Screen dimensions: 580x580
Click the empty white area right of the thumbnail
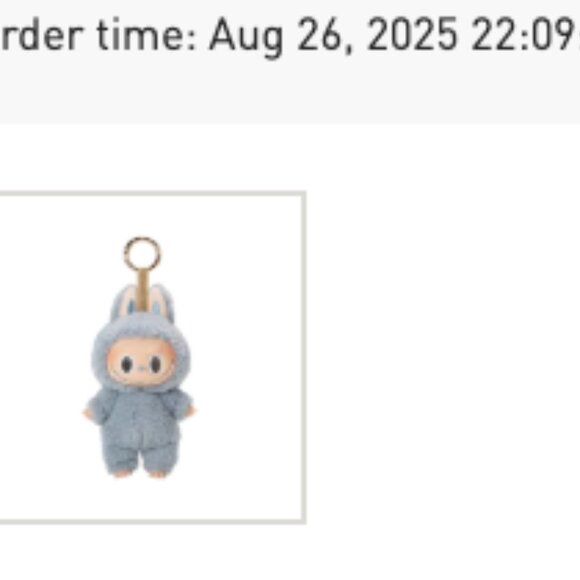coord(443,357)
